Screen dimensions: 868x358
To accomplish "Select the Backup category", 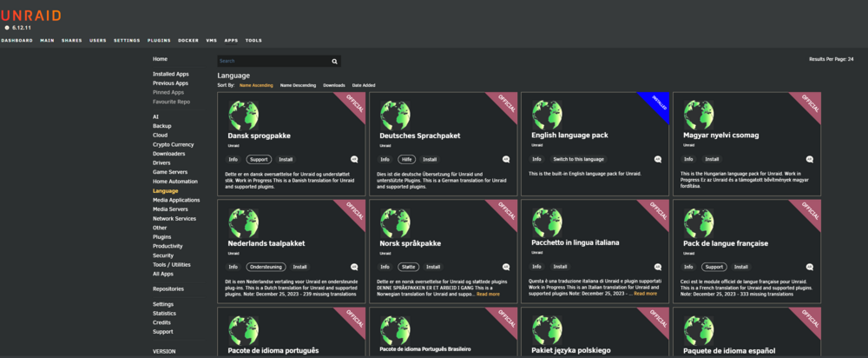I will tap(162, 126).
